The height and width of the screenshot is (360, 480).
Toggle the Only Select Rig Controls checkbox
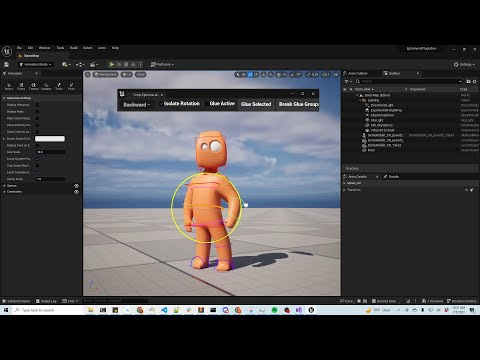point(37,166)
